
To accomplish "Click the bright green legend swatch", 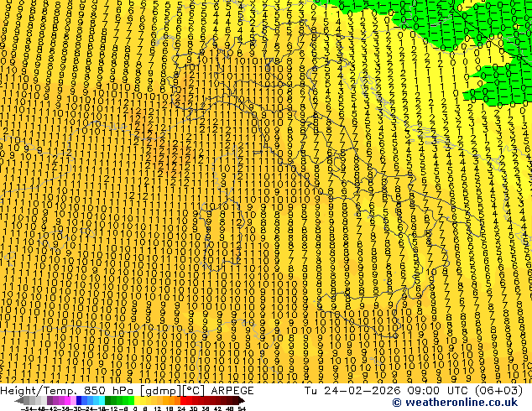I will tap(131, 400).
